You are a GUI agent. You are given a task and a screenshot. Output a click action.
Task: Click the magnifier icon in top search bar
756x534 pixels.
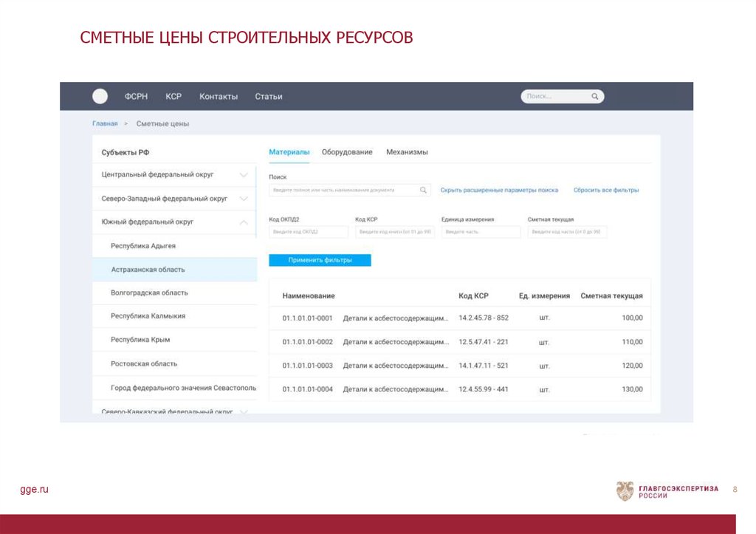(x=594, y=97)
